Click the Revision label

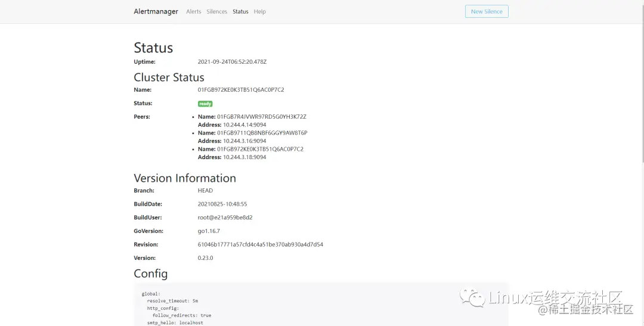(146, 244)
